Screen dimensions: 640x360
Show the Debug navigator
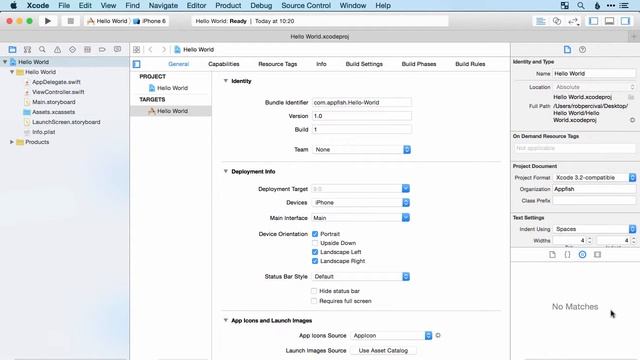pos(87,49)
